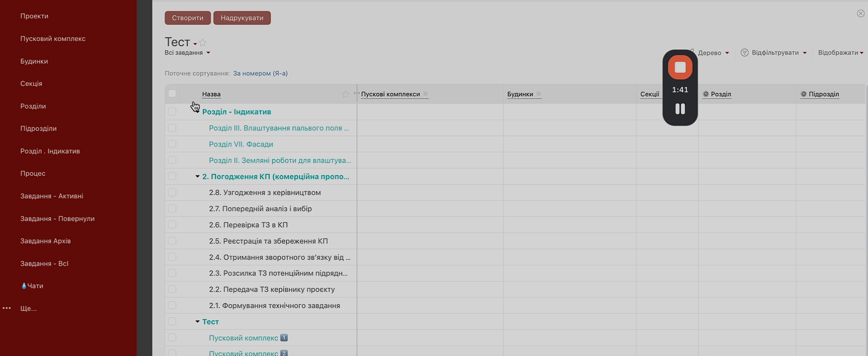Select checkbox for 2.6. Перевірка ТЗ в КП
This screenshot has height=356, width=868.
tap(172, 225)
